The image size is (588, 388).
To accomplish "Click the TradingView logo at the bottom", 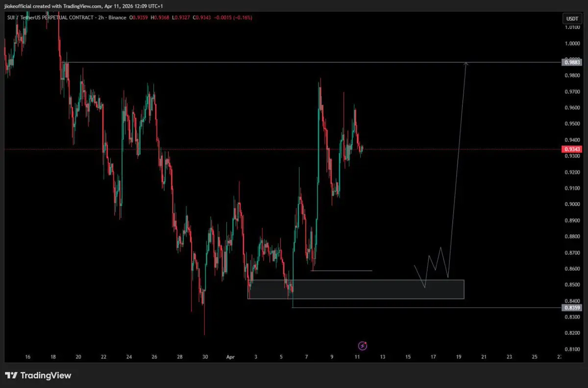I will click(38, 375).
